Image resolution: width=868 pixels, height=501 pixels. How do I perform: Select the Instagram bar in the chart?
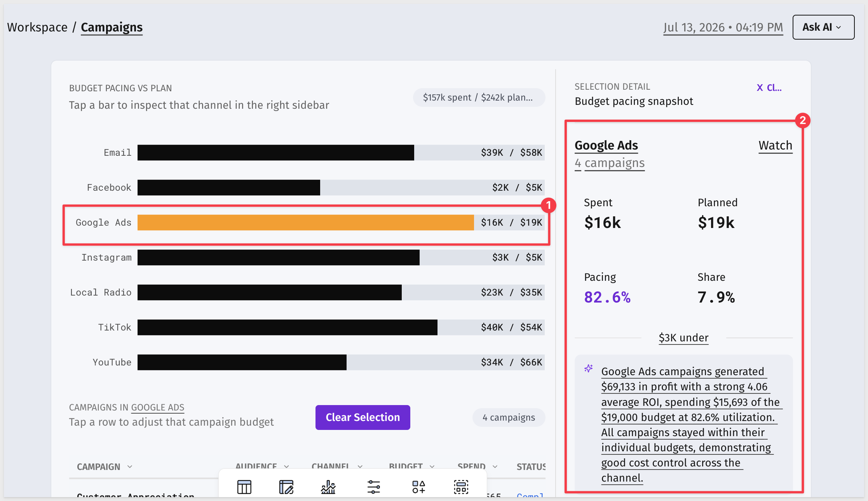(x=279, y=257)
